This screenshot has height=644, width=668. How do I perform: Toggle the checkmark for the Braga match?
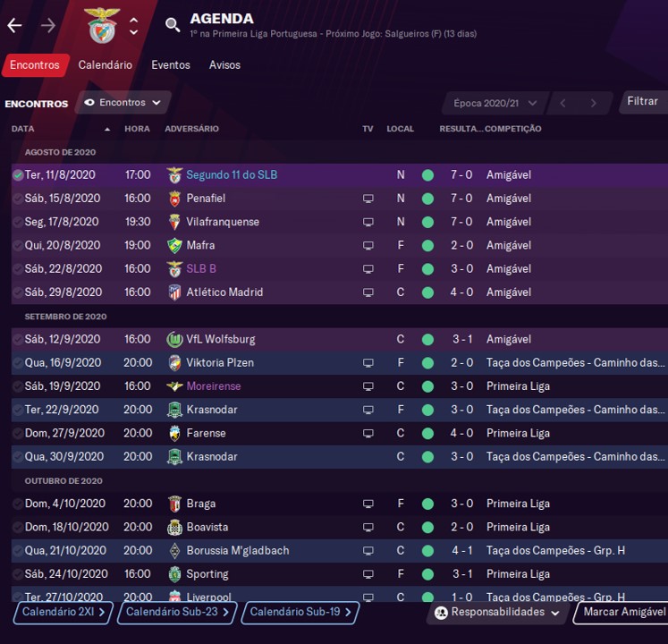click(18, 504)
